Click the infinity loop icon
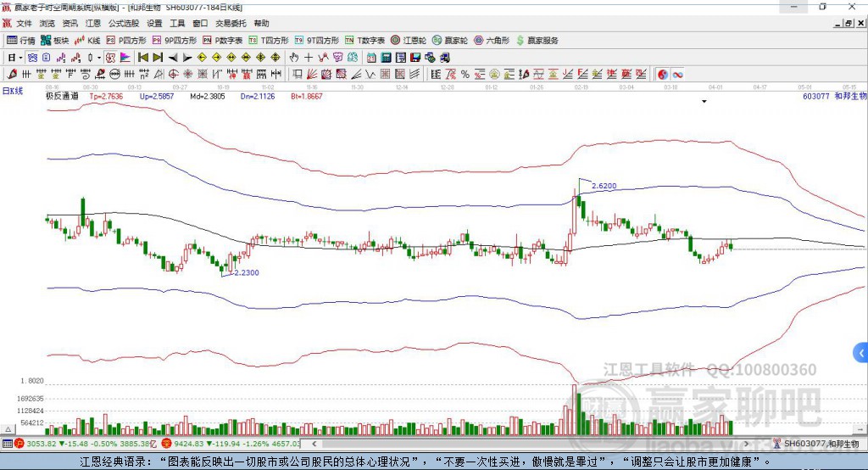Image resolution: width=868 pixels, height=470 pixels. click(677, 75)
